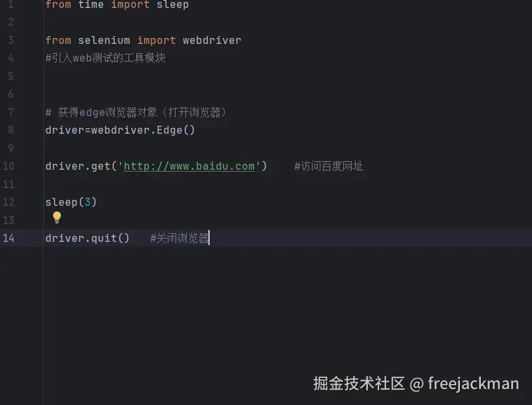Open the http://www.baidu.com link

click(x=189, y=166)
